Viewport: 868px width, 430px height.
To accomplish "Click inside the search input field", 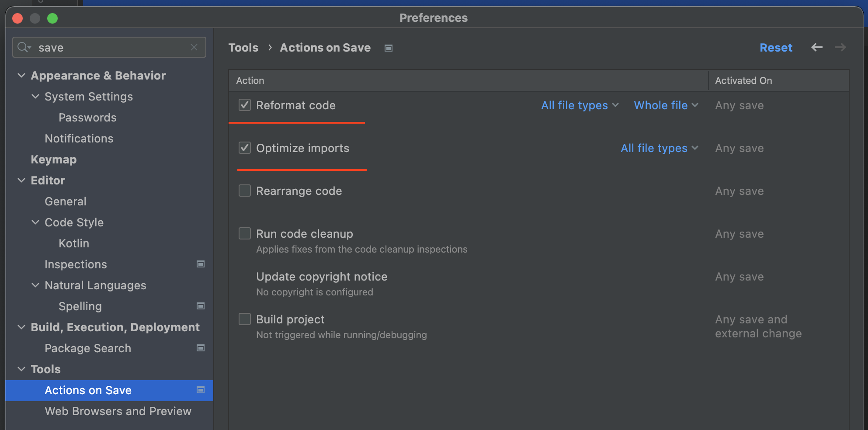I will (109, 47).
